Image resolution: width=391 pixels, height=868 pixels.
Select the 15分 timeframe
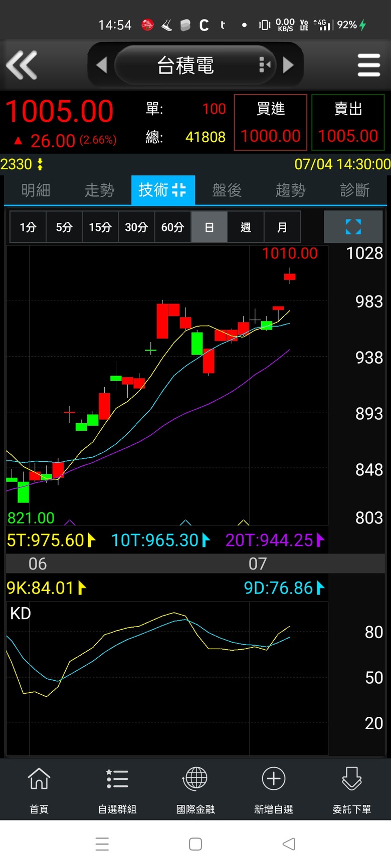click(100, 227)
